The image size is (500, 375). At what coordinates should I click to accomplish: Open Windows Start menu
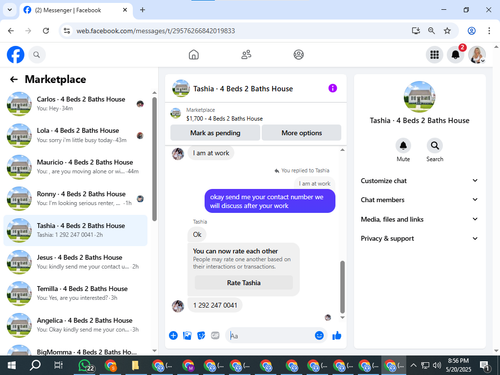[x=12, y=365]
